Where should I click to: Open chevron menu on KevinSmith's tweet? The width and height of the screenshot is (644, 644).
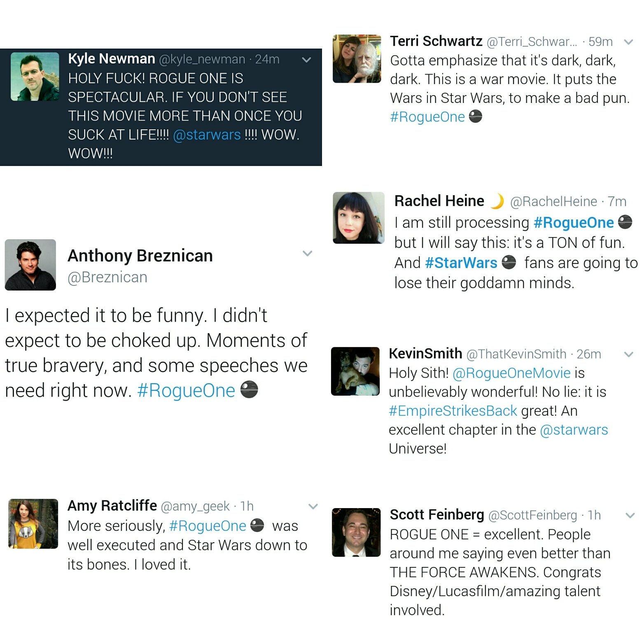[x=628, y=354]
